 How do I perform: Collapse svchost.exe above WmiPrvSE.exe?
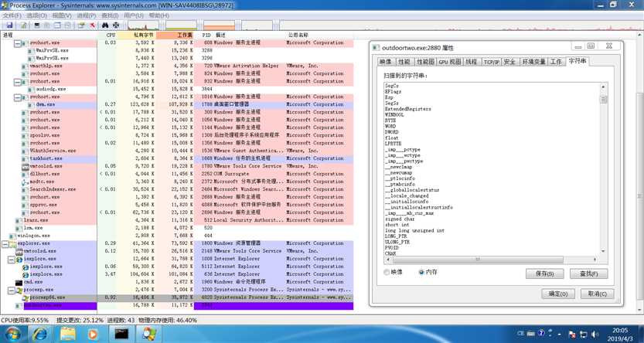(x=18, y=42)
